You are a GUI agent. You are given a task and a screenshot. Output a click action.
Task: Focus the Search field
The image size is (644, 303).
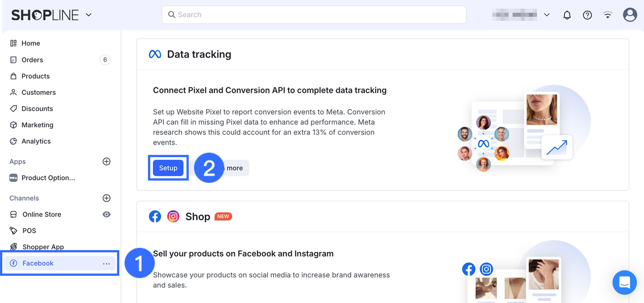click(313, 15)
